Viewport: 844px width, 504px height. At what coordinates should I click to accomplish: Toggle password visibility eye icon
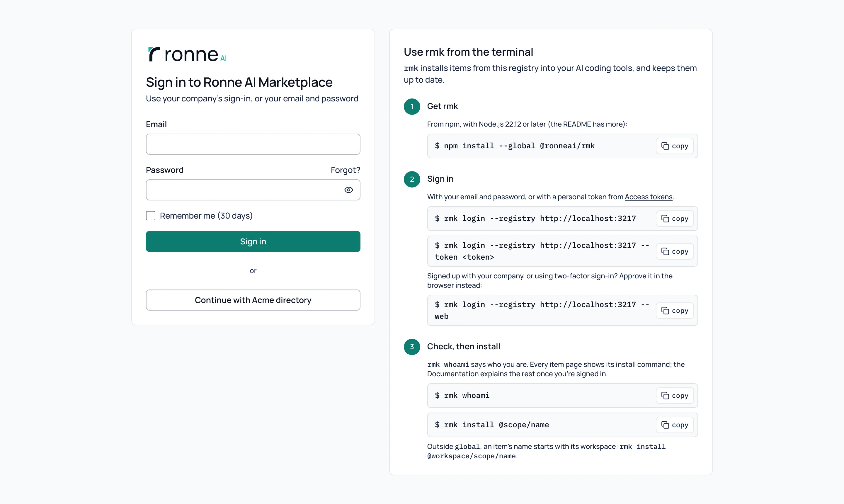348,190
